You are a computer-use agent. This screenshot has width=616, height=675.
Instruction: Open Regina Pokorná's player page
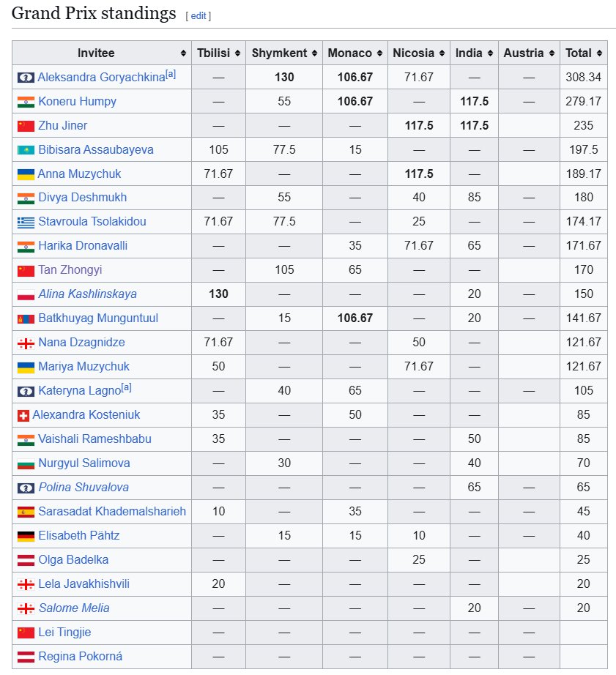point(80,657)
